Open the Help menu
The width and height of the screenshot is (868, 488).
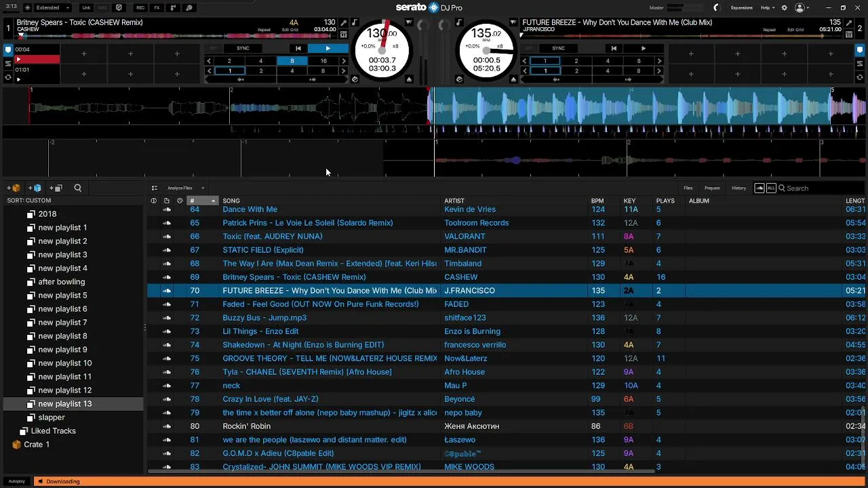click(767, 7)
